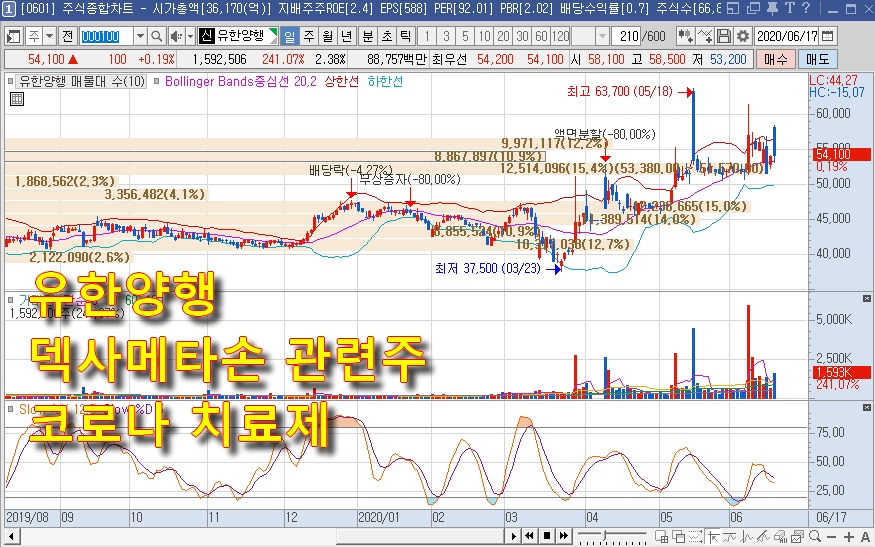Select second 초 chart period

387,36
